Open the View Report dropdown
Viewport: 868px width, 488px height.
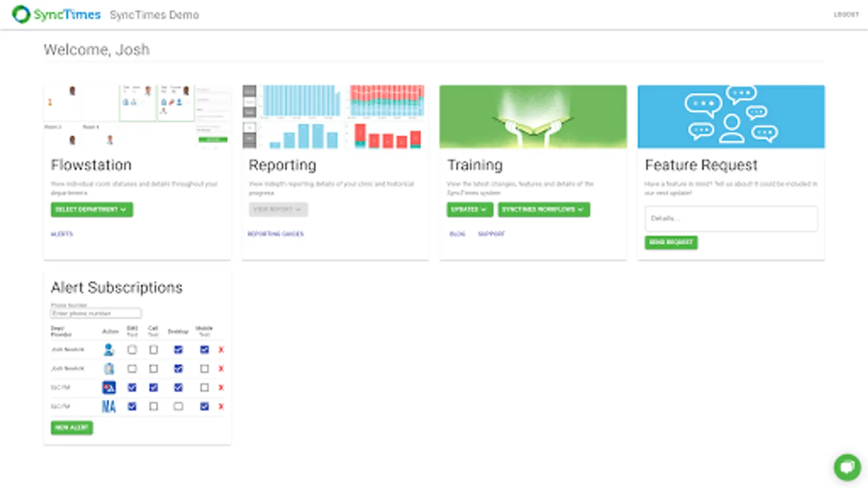click(x=278, y=209)
